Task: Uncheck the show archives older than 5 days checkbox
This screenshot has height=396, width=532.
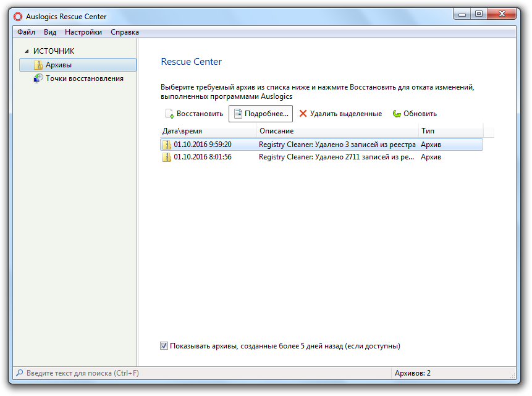Action: pos(164,346)
